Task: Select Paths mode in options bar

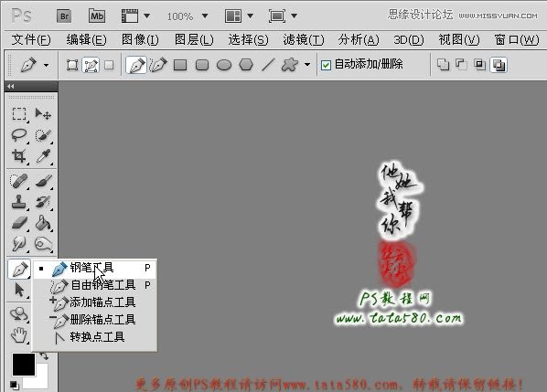Action: tap(91, 65)
